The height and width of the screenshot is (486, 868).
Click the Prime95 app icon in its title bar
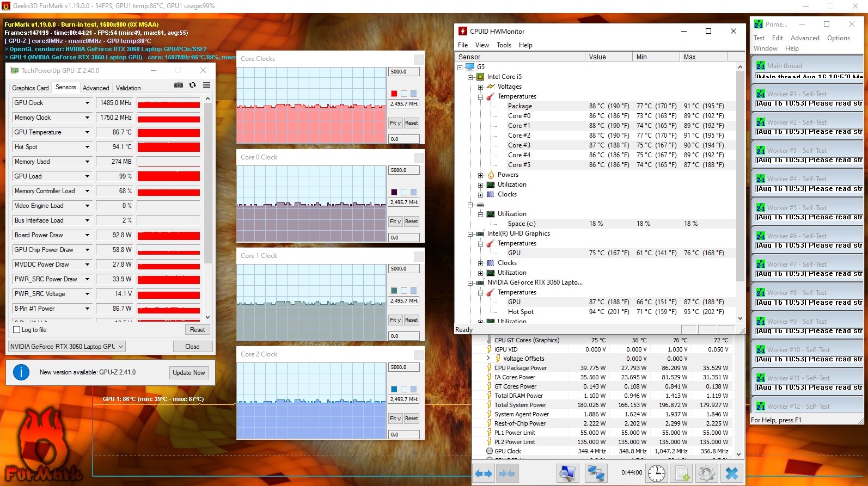click(x=759, y=24)
